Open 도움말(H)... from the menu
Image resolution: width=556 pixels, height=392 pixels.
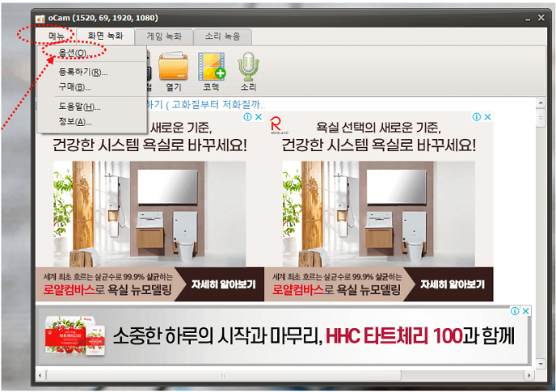click(92, 107)
